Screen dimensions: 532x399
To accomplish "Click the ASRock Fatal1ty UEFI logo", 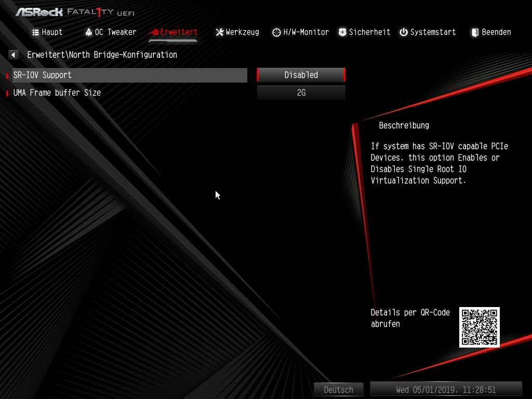I will point(75,12).
